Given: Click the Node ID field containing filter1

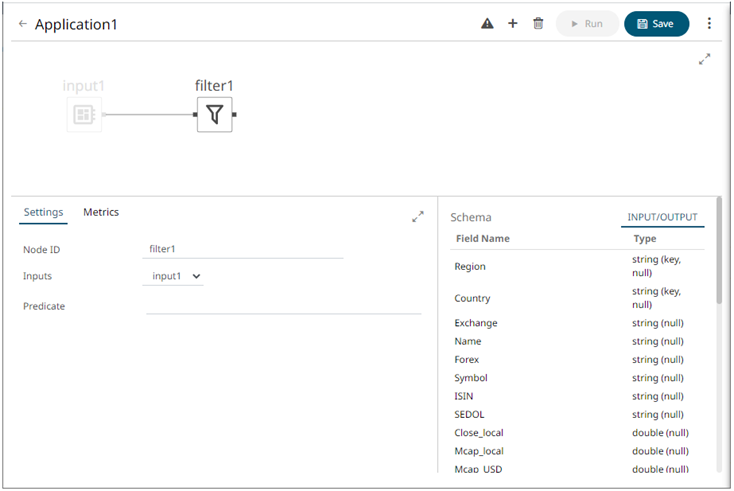Looking at the screenshot, I should (244, 249).
